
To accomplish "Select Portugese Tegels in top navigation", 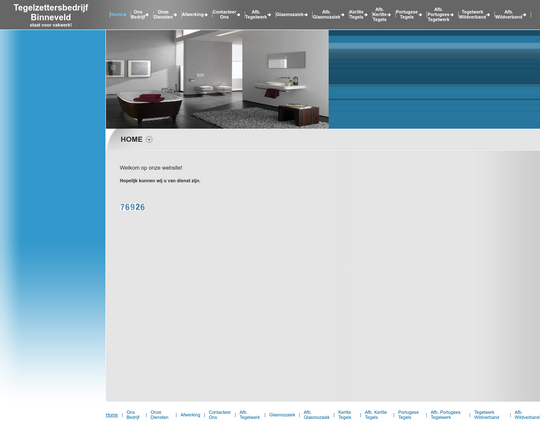I will pyautogui.click(x=407, y=14).
